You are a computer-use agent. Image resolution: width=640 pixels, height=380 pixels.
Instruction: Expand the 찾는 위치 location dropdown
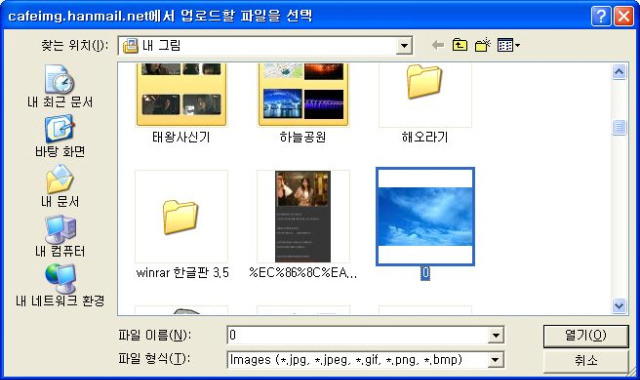[x=404, y=45]
